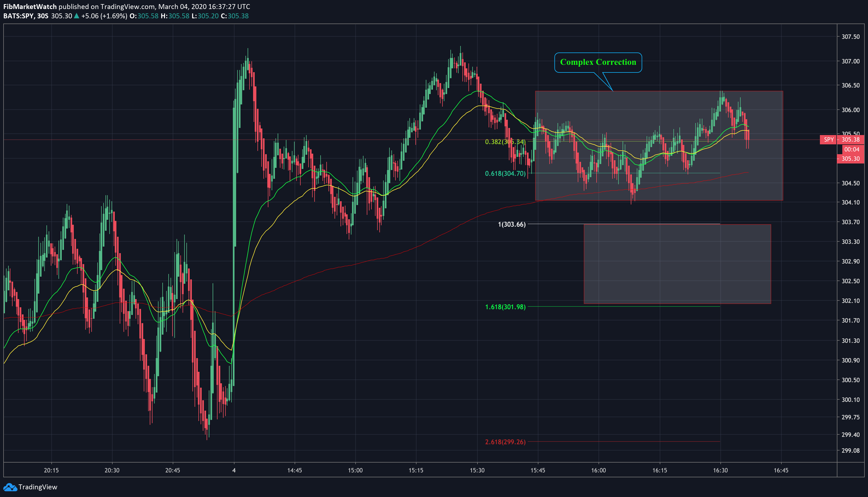Click the +5.06 (+1.69%) change value
The height and width of the screenshot is (497, 868).
104,16
